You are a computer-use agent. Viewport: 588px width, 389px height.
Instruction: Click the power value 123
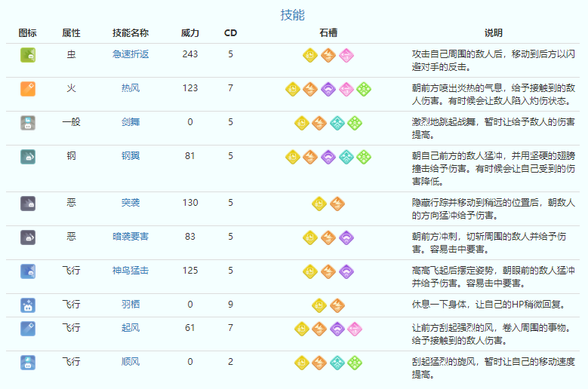(x=190, y=88)
